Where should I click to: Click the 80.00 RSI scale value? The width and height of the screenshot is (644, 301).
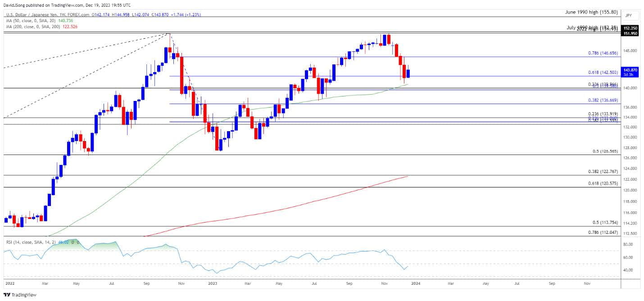627,244
